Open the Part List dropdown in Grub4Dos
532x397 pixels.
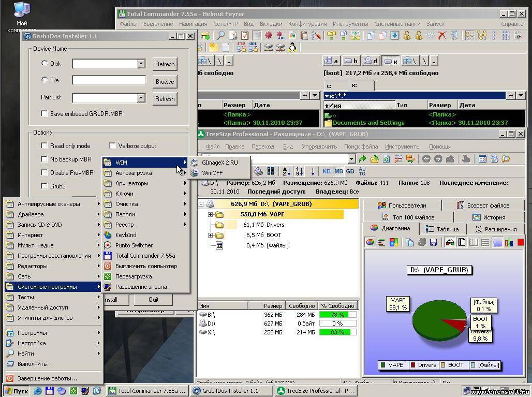pos(141,98)
